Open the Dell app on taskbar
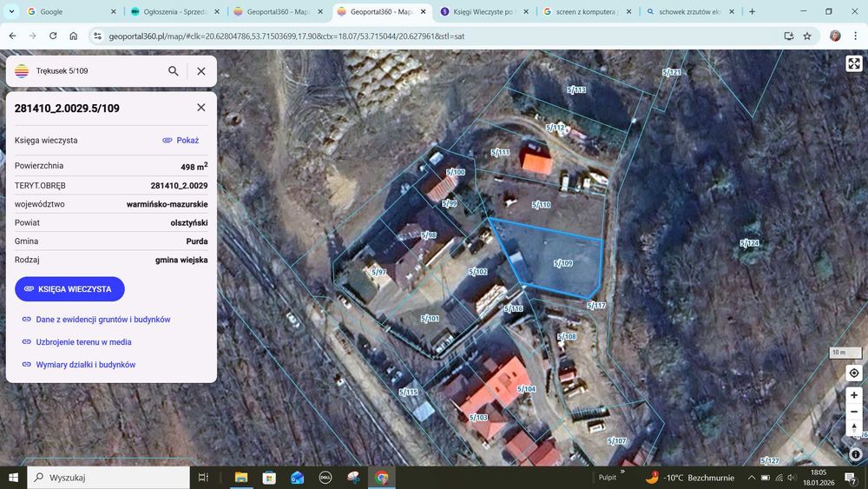 pyautogui.click(x=325, y=478)
